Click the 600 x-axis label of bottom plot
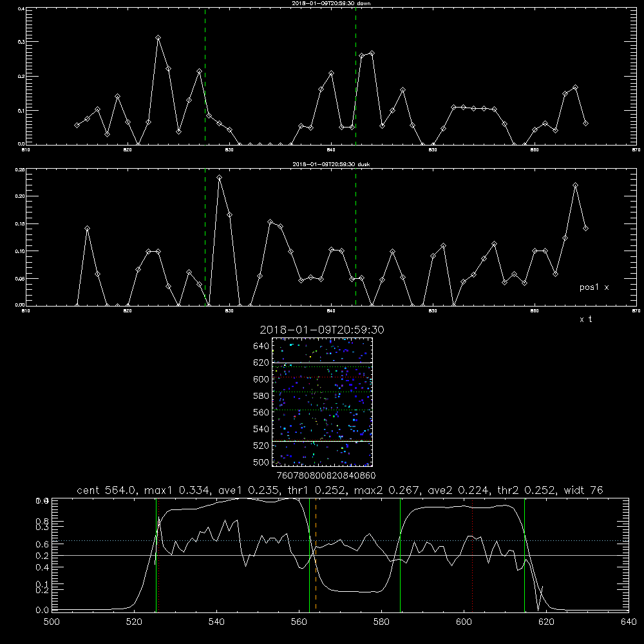 tap(464, 622)
